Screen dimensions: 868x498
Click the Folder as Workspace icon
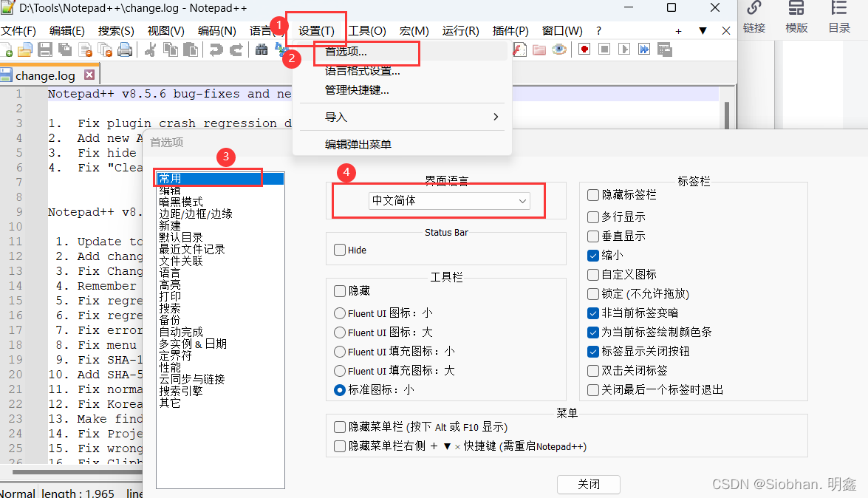(539, 50)
